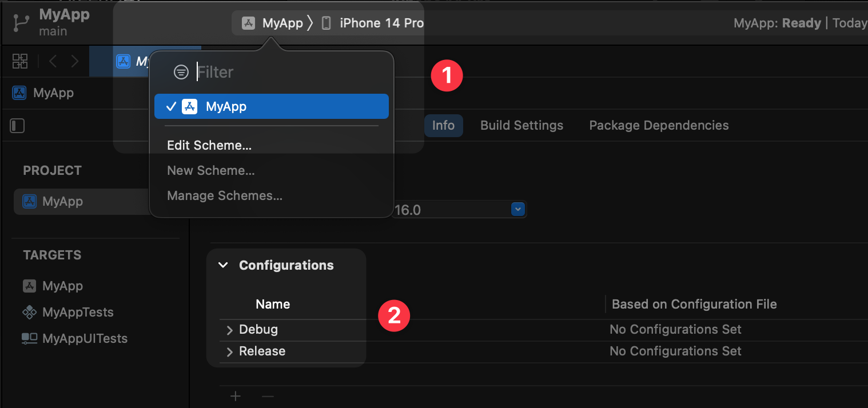Screen dimensions: 868x408
Task: Click the iPhone 14 Pro device icon
Action: point(326,23)
